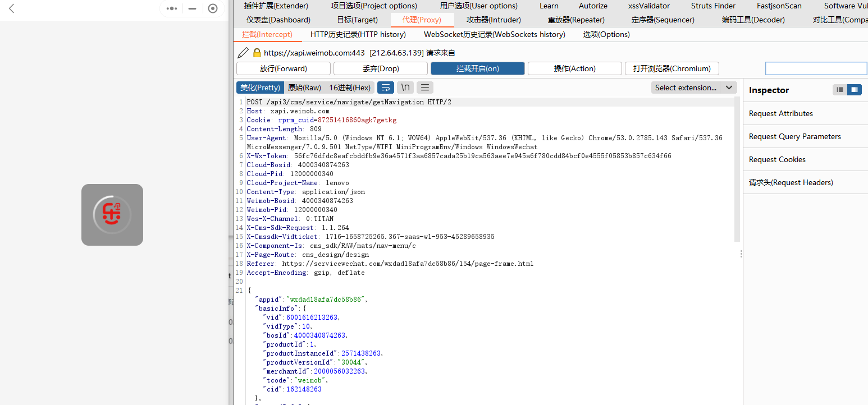The image size is (868, 405).
Task: Click the Cloud-Project-Name: lenovo line
Action: (x=298, y=183)
